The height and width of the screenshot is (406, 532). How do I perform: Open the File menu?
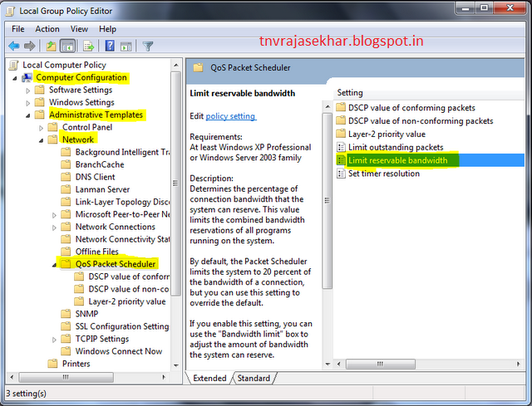point(18,29)
